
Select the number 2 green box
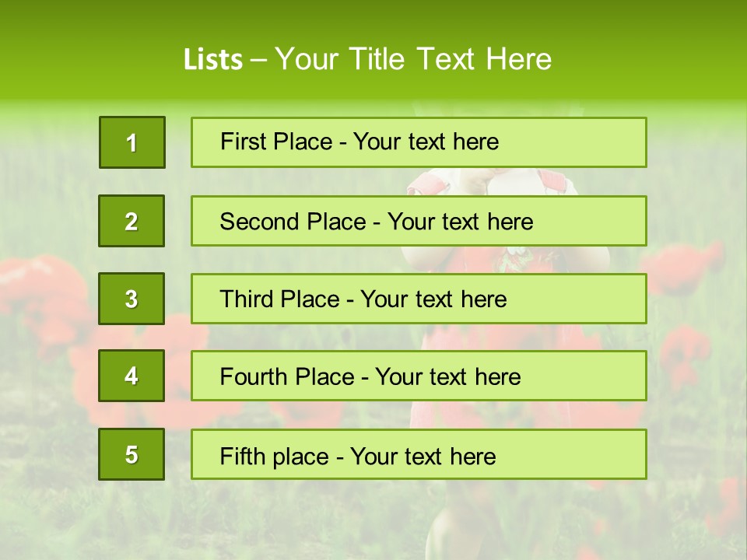point(132,221)
